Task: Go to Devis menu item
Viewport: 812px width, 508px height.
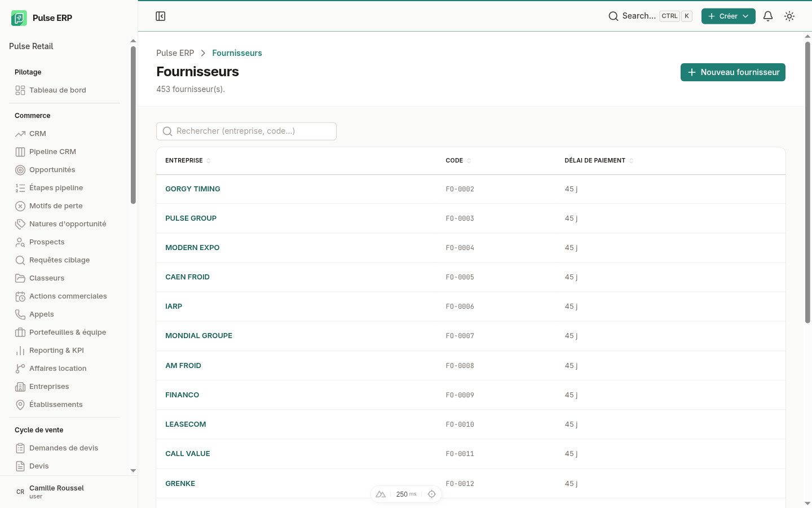Action: [39, 466]
